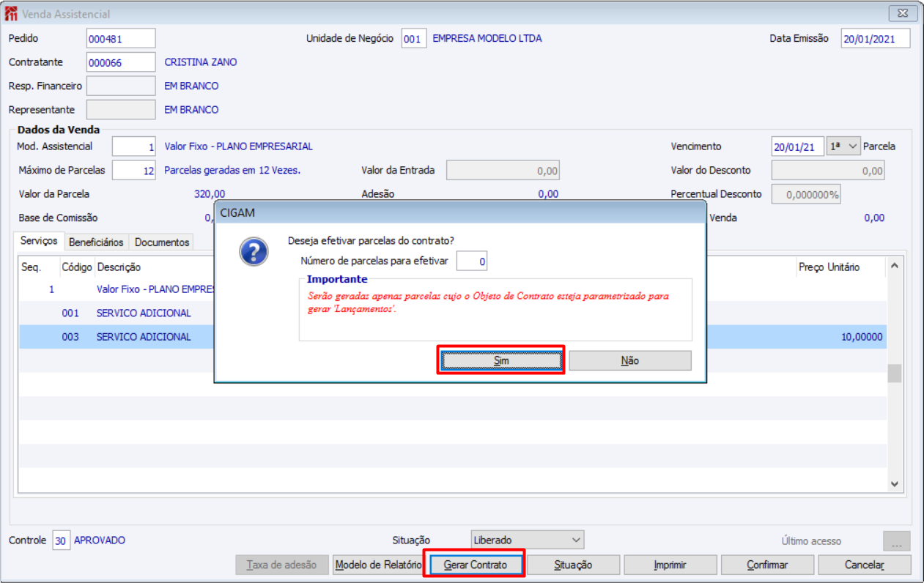Click the APROVADO status text
Image resolution: width=924 pixels, height=583 pixels.
coord(100,541)
